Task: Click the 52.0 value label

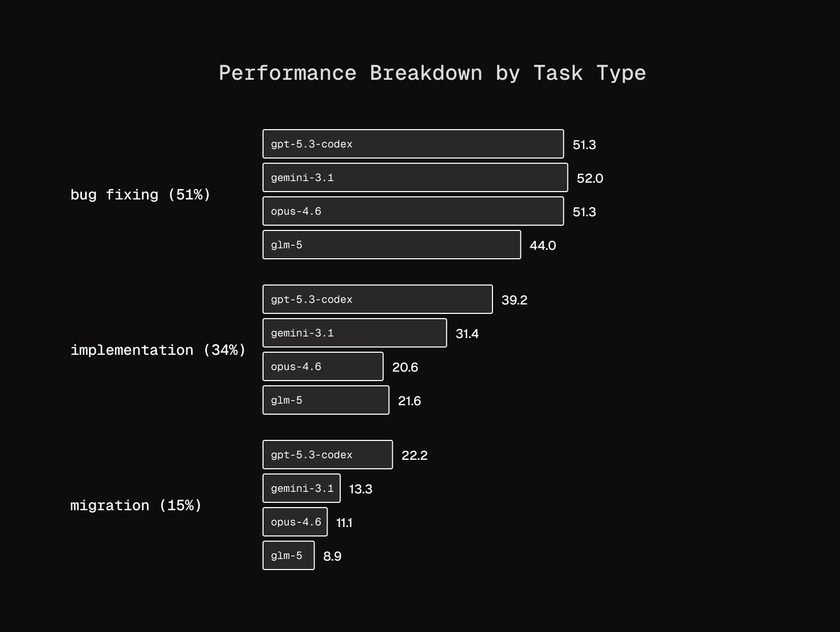Action: tap(590, 178)
